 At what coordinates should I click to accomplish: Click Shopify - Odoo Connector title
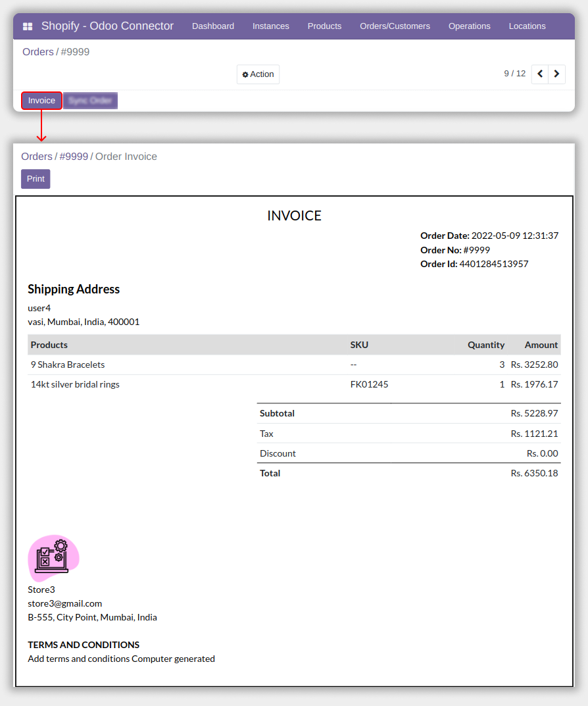pos(107,26)
